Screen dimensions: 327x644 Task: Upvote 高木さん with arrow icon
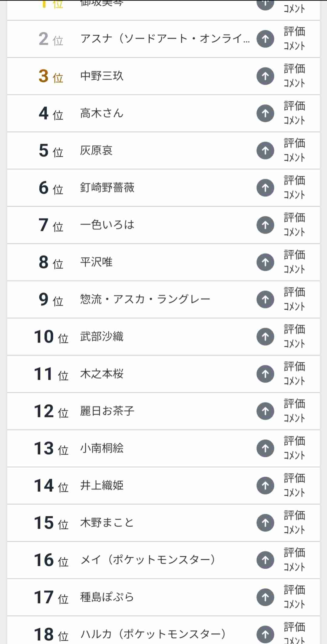(x=265, y=113)
